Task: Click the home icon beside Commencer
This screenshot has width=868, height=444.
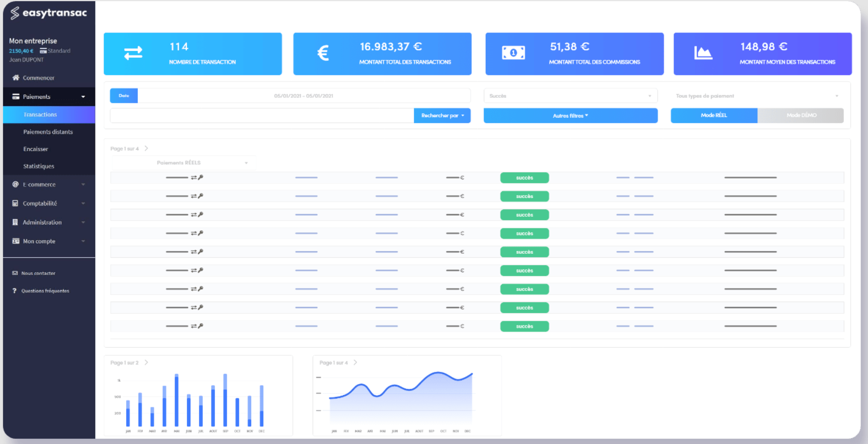Action: [15, 78]
